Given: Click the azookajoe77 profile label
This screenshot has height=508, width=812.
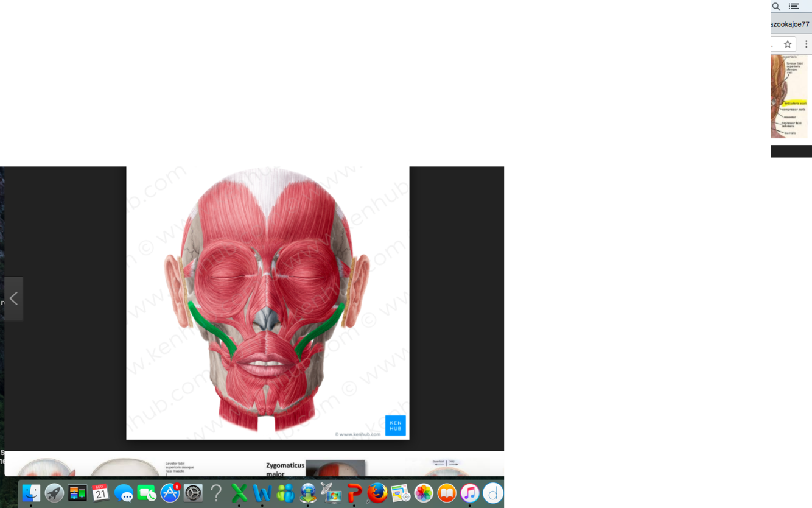Looking at the screenshot, I should pos(790,24).
